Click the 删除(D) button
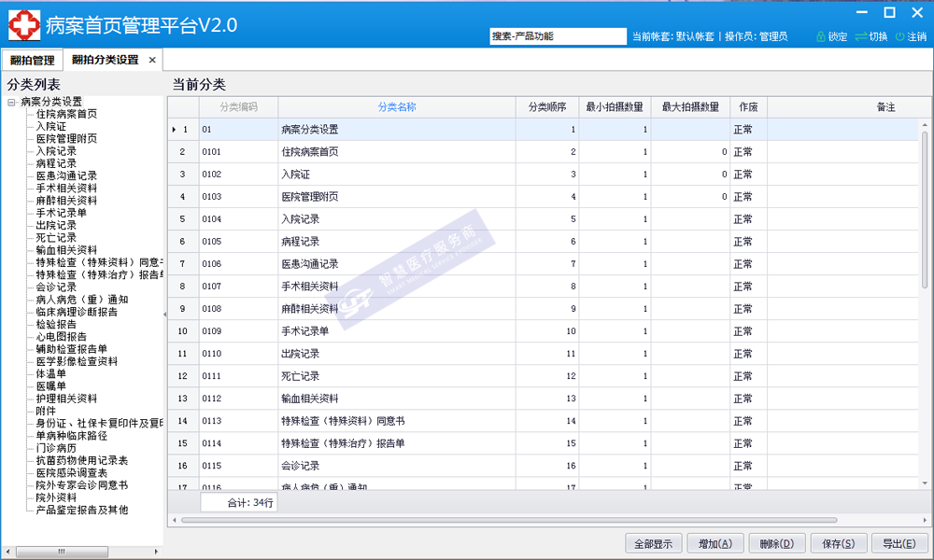Viewport: 934px width, 560px height. [x=776, y=543]
